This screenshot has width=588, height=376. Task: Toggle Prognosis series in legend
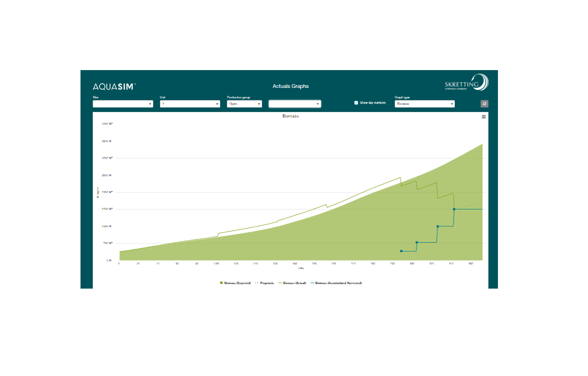[266, 283]
